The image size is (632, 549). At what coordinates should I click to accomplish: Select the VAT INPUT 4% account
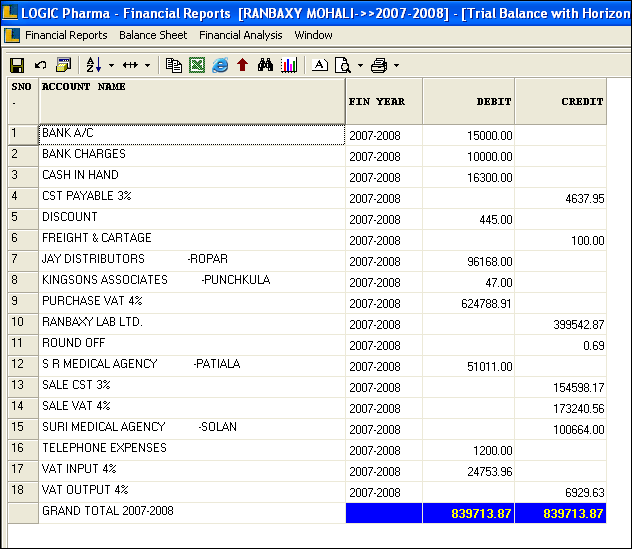[79, 468]
